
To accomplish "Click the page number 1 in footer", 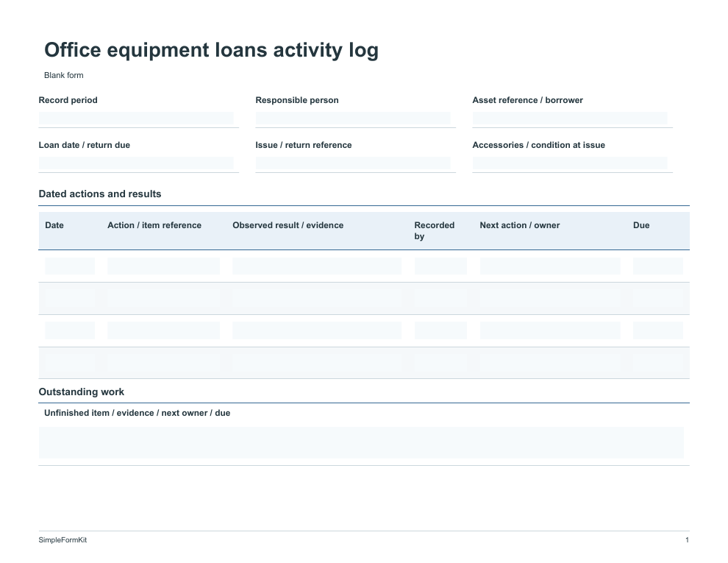I will 687,539.
